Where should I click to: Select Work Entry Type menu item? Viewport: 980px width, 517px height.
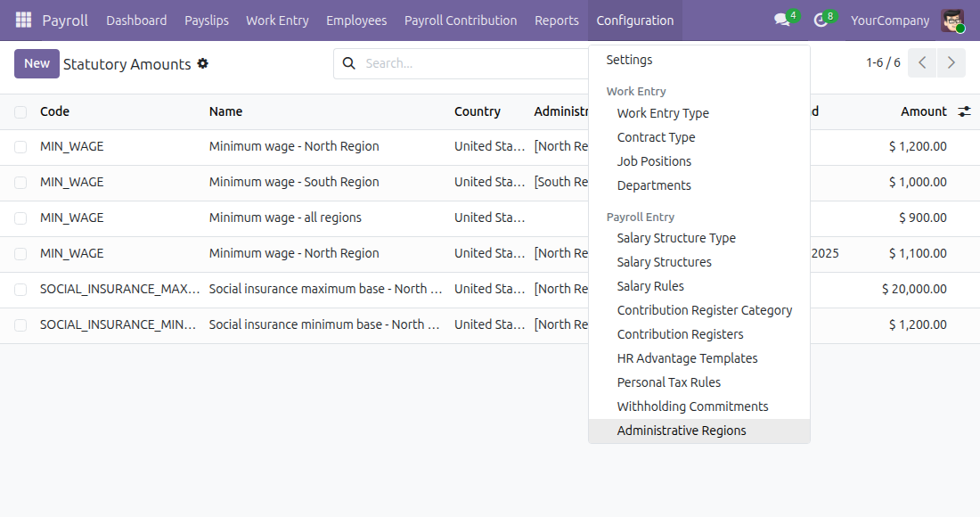[698, 113]
